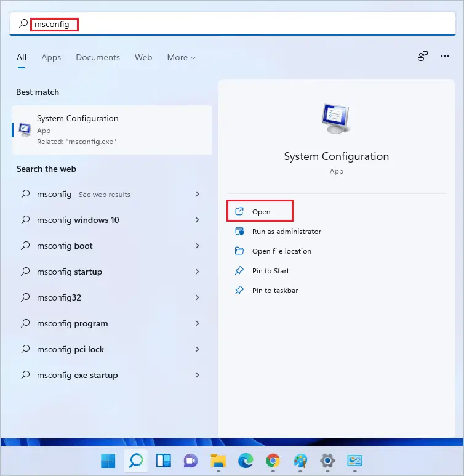The height and width of the screenshot is (476, 464).
Task: Click the msconfig search input field
Action: click(x=232, y=24)
